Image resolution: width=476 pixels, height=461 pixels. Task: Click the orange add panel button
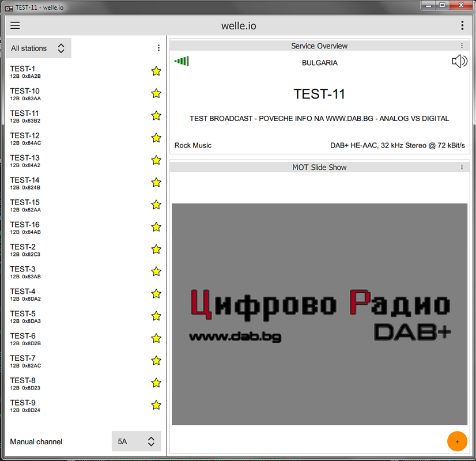[457, 441]
